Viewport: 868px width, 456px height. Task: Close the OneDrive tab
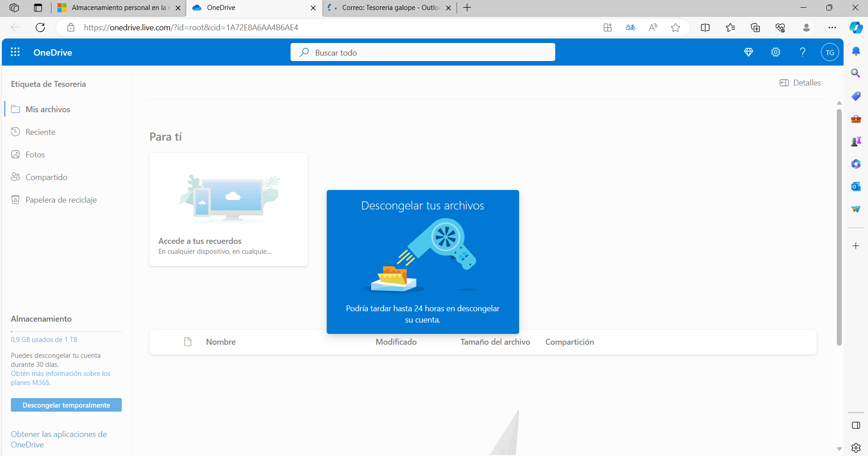[313, 8]
